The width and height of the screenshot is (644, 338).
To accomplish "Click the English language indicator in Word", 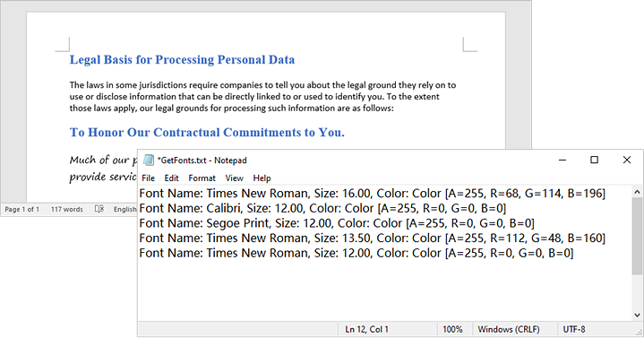I will 125,209.
